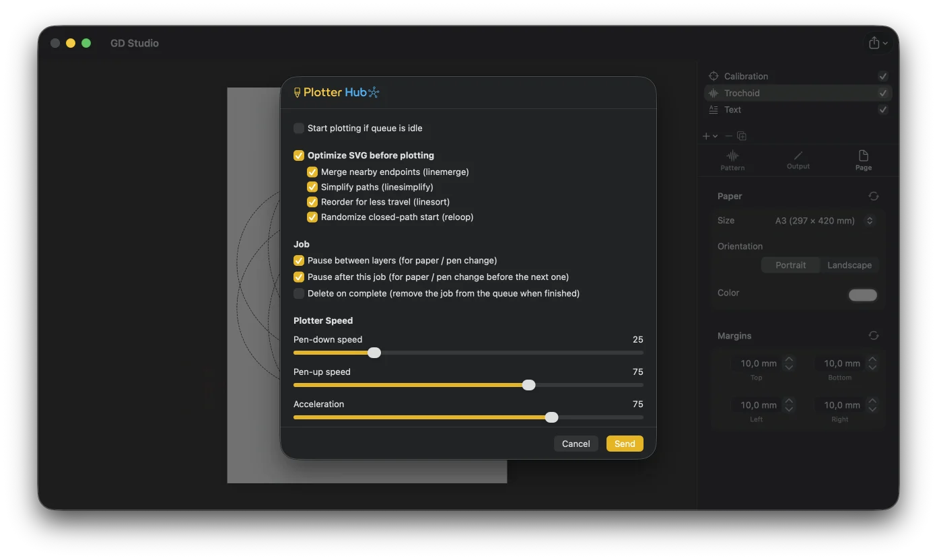
Task: Click the Bottom margin input field
Action: click(x=840, y=363)
